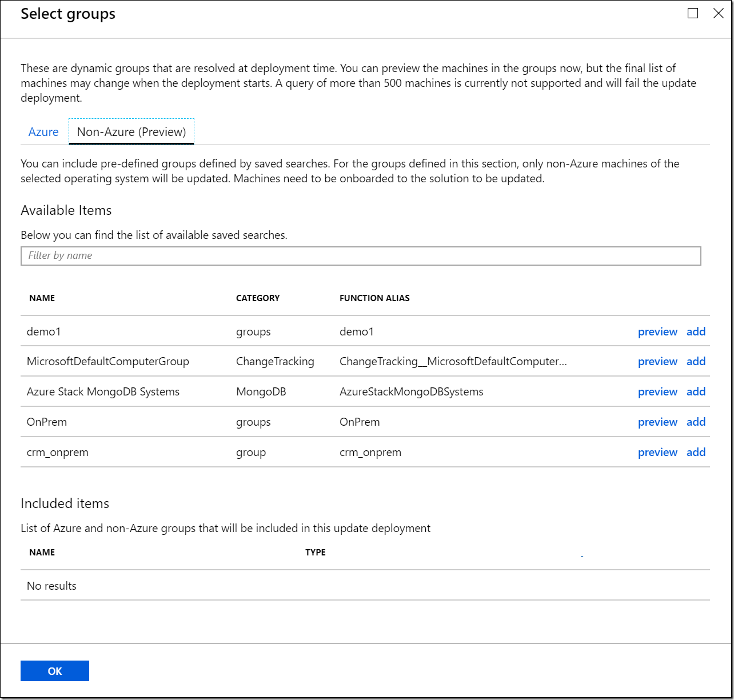Click the OK button
The width and height of the screenshot is (734, 700).
click(x=55, y=671)
